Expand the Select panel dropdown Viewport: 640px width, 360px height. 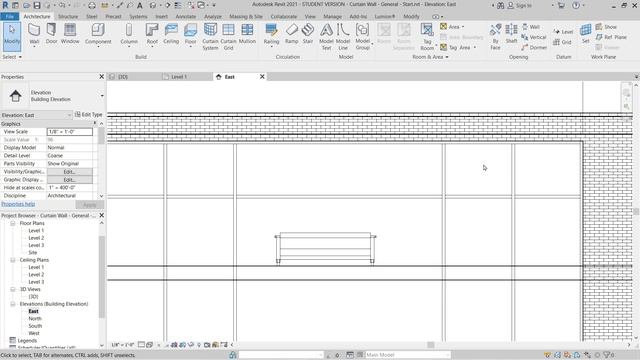pos(12,57)
